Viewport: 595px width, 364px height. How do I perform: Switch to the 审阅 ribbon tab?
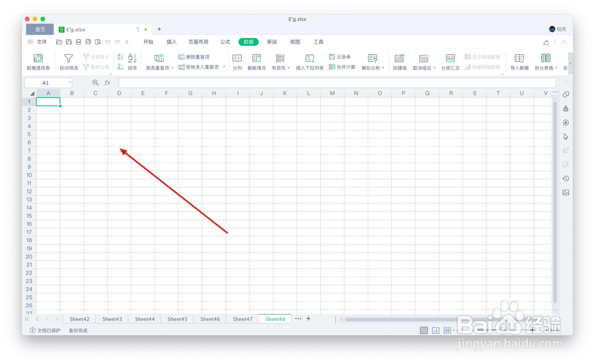272,42
